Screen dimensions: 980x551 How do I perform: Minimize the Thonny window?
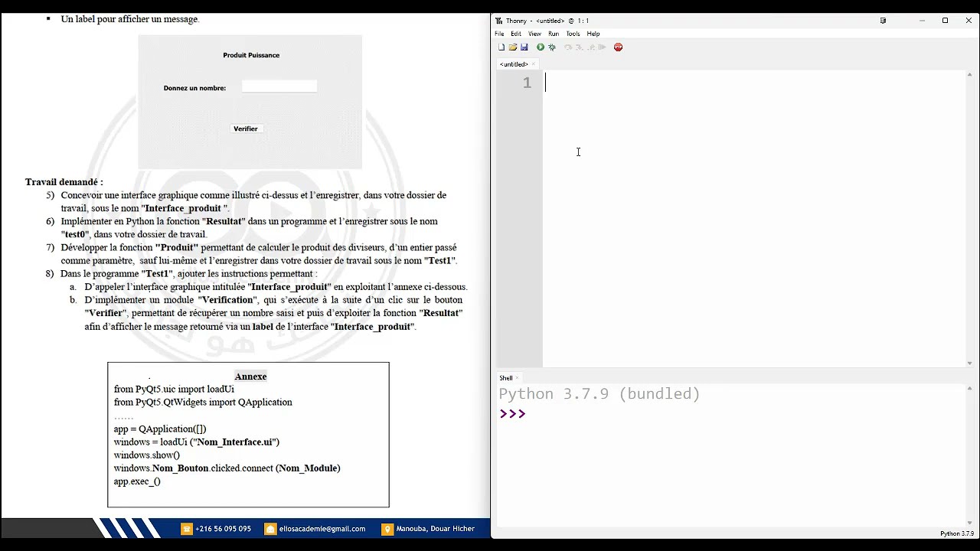point(922,21)
